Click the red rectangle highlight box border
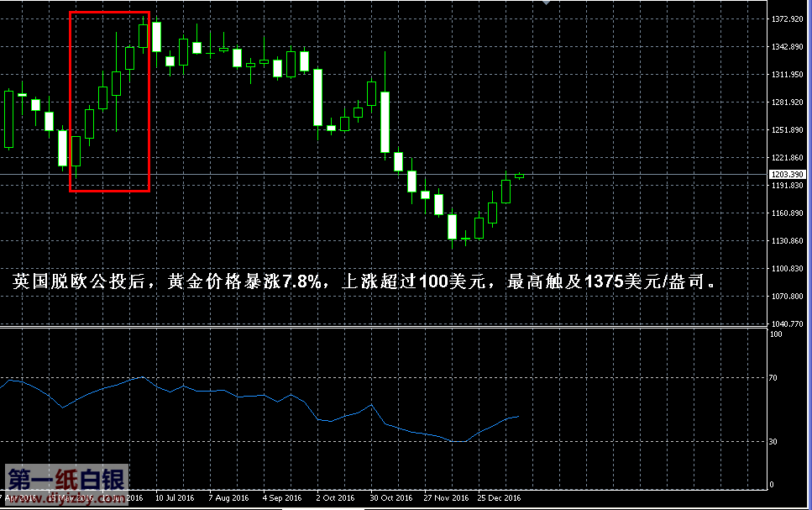812x510 pixels. tap(70, 101)
